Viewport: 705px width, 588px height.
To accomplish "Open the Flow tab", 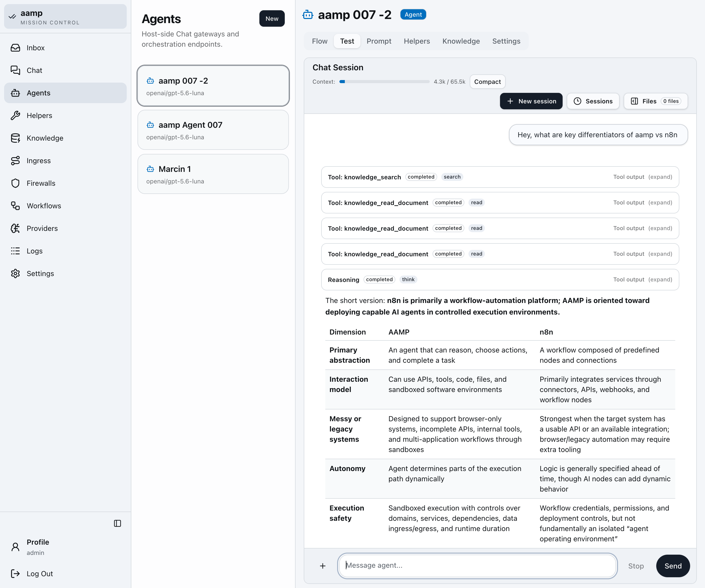I will (320, 41).
